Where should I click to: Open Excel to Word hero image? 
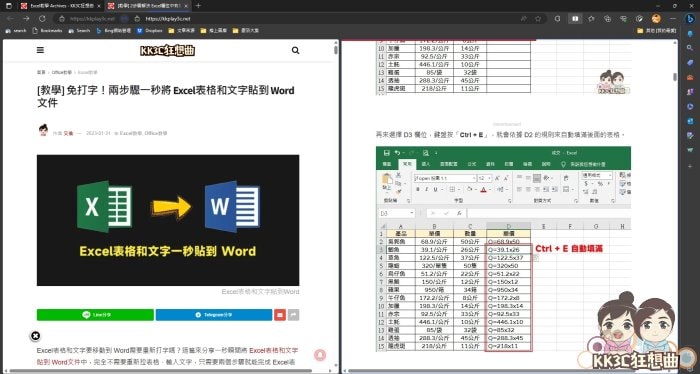(x=168, y=220)
